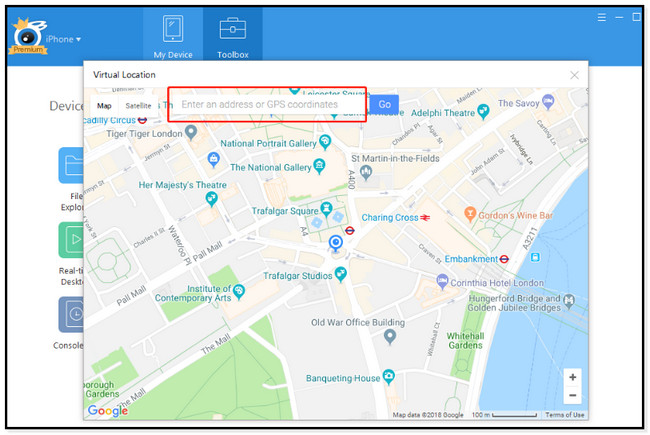Screen dimensions: 650x435
Task: Click Whitehall Gardens label
Action: (465, 340)
